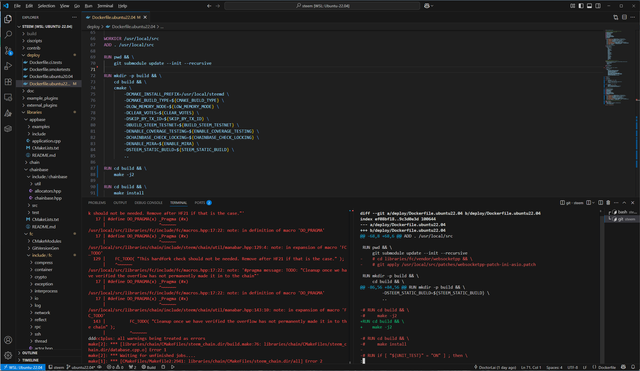Open Manage gear icon in activity bar

[x=8, y=355]
